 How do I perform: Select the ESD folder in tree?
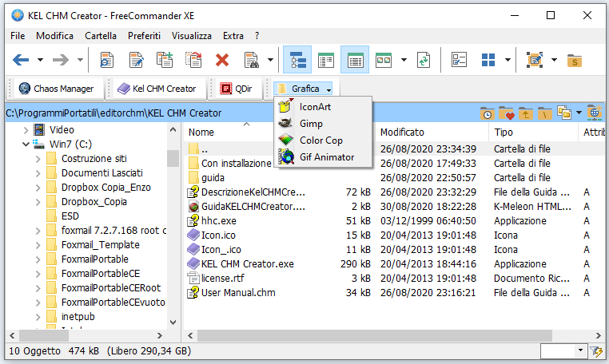coord(70,216)
